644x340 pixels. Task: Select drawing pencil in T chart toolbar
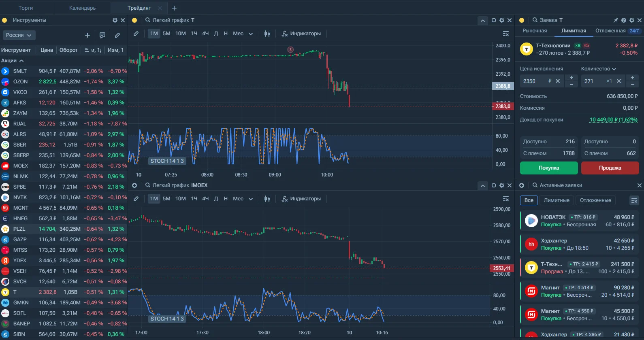click(x=136, y=34)
